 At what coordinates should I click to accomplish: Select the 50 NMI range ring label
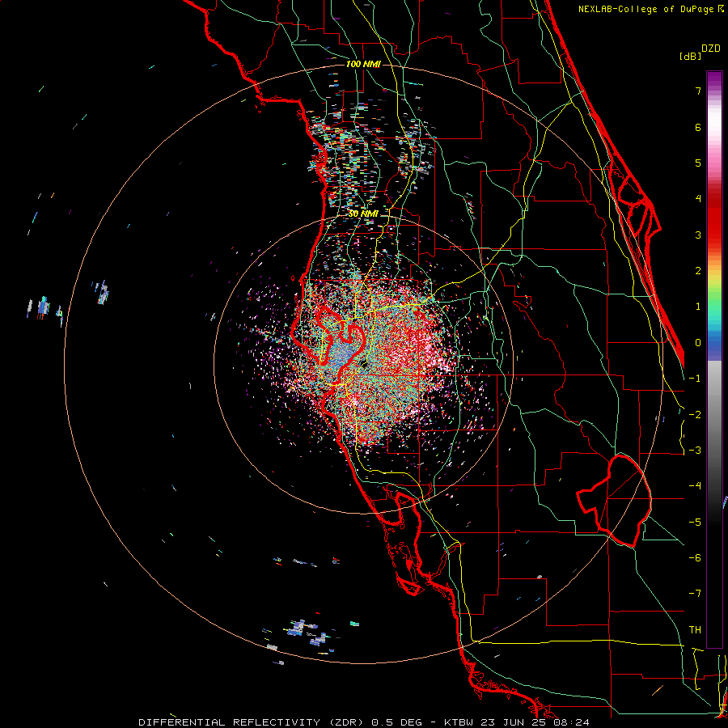363,214
